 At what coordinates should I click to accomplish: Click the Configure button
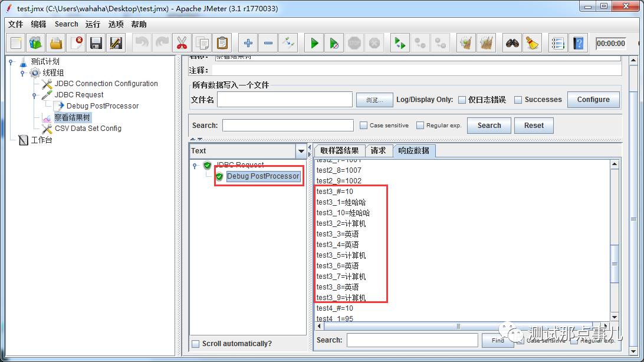coord(593,99)
